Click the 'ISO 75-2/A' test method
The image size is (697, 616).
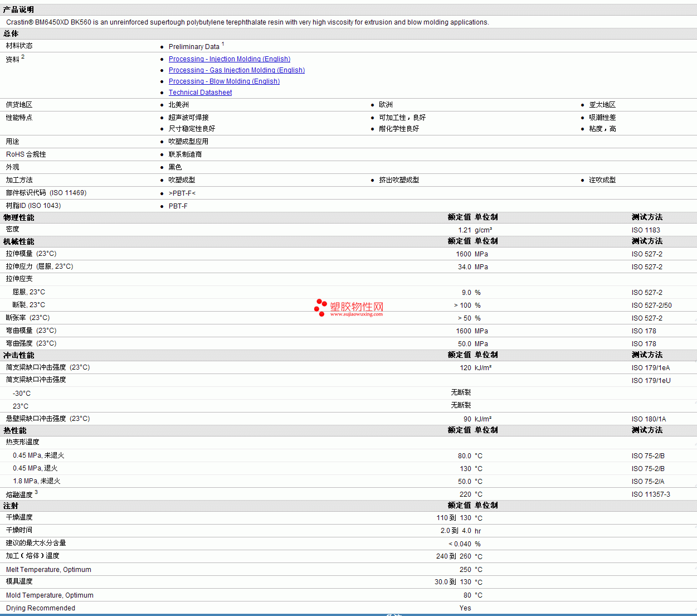click(648, 482)
